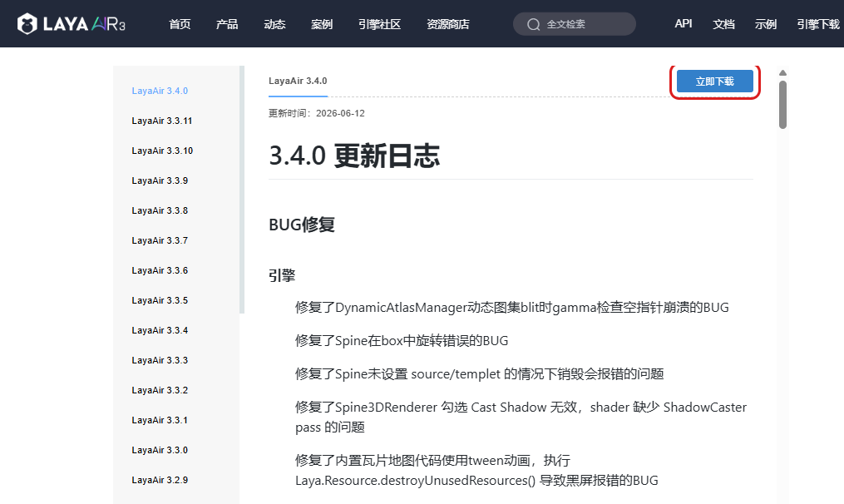
Task: Select LayaAir 3.3.4 in the sidebar
Action: (x=160, y=331)
